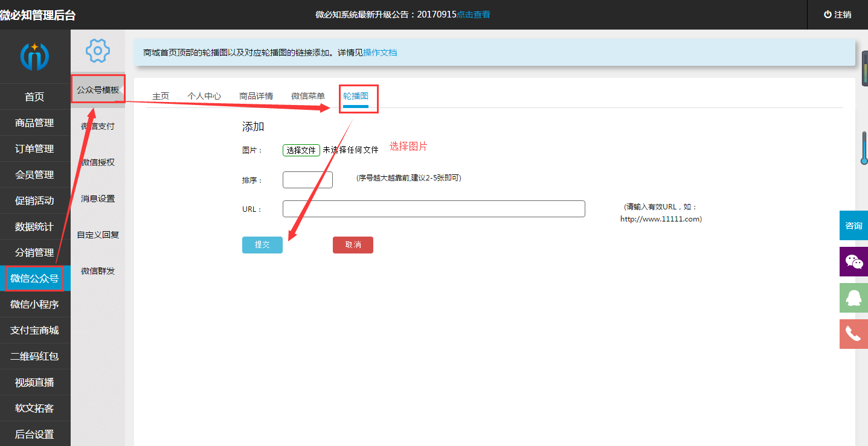Click the 微必知 logo icon

tap(35, 56)
